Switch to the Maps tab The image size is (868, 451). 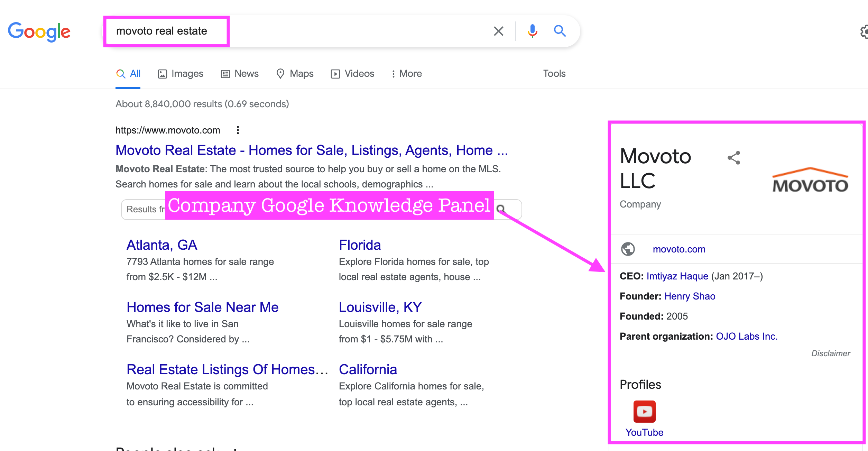point(295,74)
